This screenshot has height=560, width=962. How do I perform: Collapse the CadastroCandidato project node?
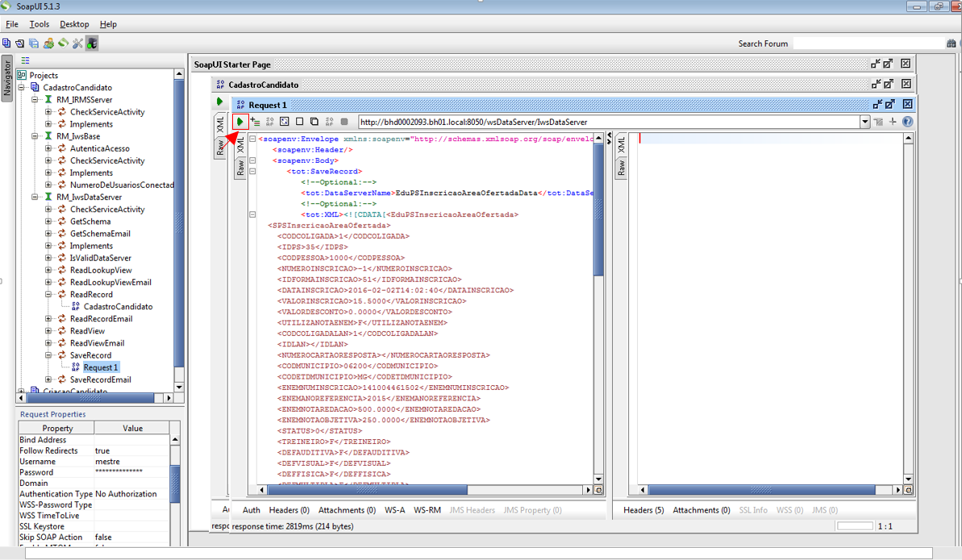[x=22, y=87]
